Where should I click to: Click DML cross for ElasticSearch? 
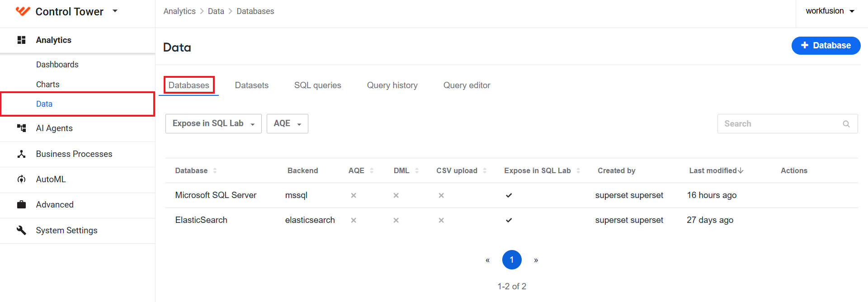click(396, 220)
